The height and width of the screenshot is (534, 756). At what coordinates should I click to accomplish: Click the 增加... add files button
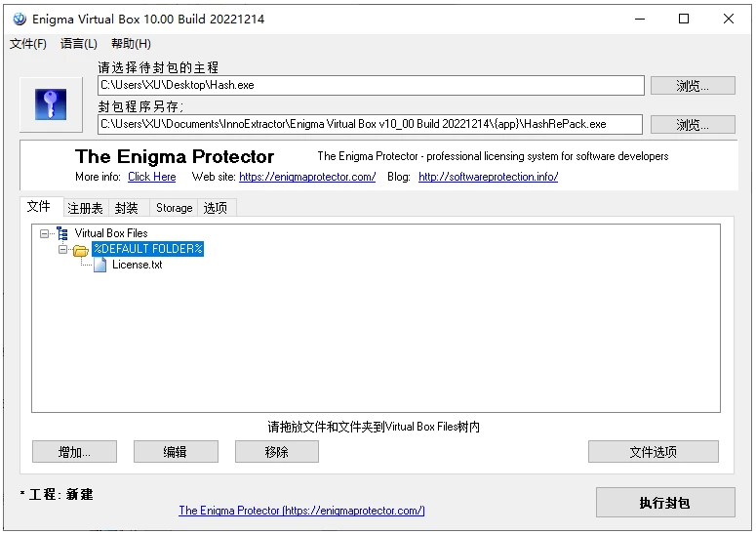(x=74, y=452)
